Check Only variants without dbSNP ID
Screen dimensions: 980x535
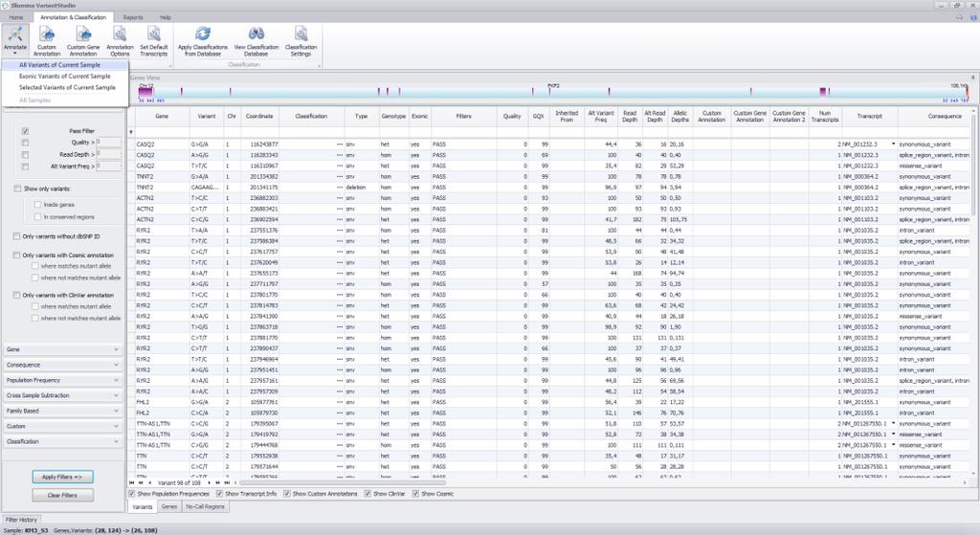[16, 236]
